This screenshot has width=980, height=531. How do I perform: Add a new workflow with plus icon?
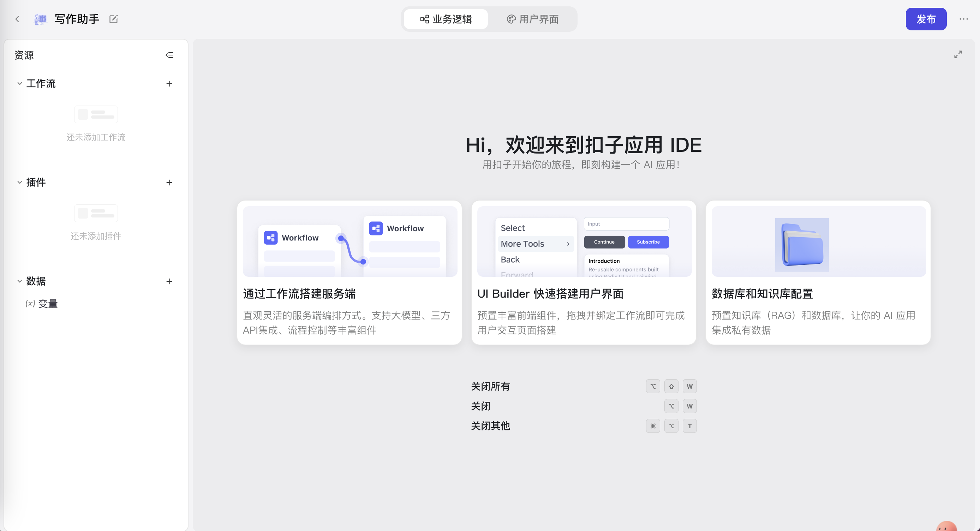coord(169,84)
